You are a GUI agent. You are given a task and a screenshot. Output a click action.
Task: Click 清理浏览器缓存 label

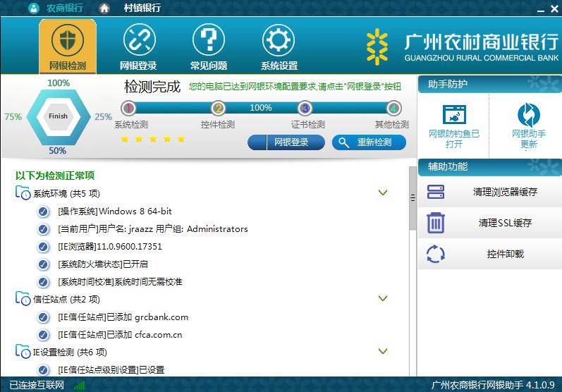tap(505, 192)
